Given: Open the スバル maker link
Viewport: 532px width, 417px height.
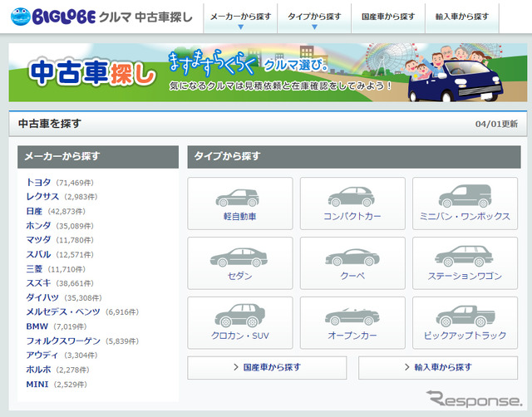Looking at the screenshot, I should tap(38, 254).
